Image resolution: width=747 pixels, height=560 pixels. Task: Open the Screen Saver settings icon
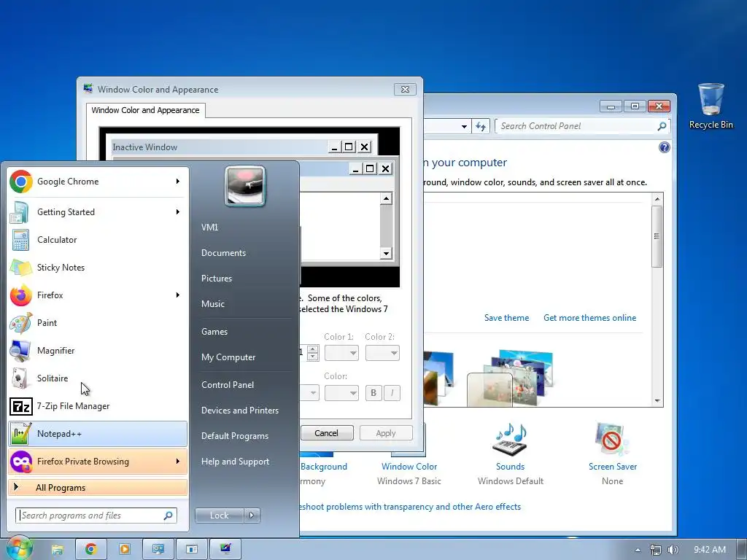(612, 440)
